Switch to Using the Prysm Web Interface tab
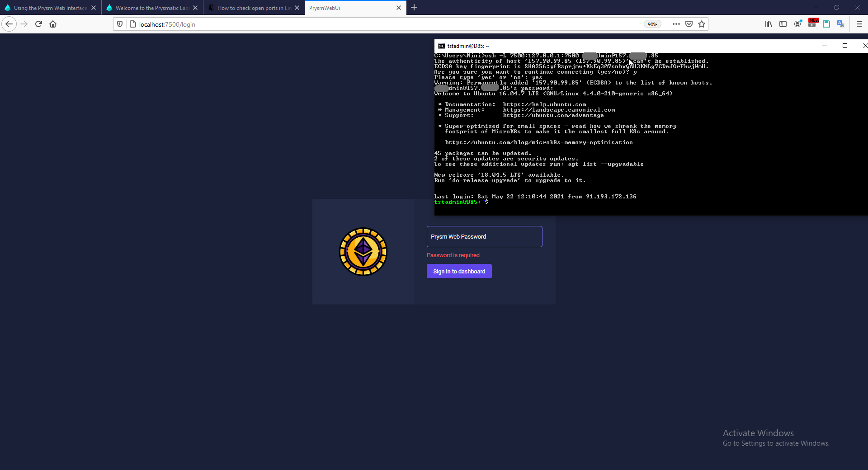This screenshot has height=470, width=868. (x=51, y=8)
